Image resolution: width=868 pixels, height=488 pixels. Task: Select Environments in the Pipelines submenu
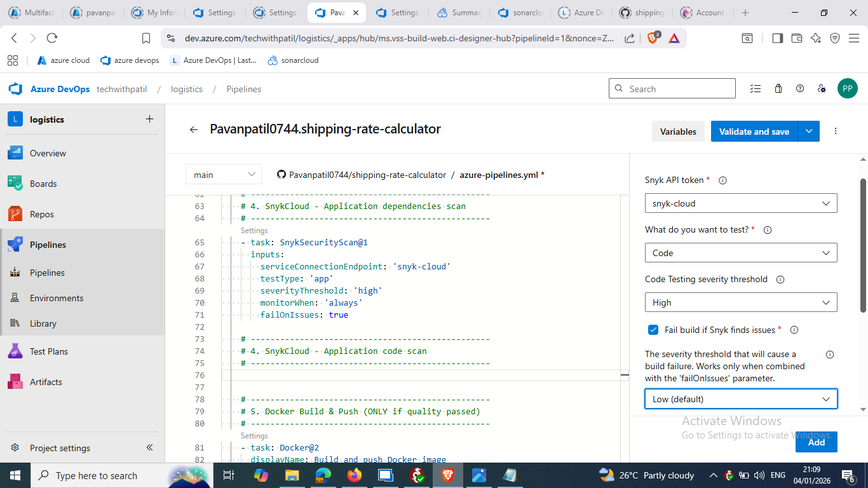tap(57, 298)
